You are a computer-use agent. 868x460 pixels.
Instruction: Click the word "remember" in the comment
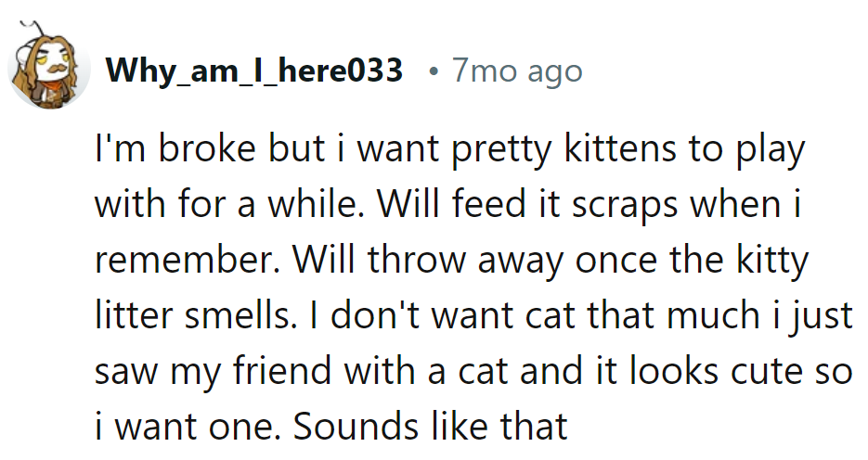[x=187, y=261]
